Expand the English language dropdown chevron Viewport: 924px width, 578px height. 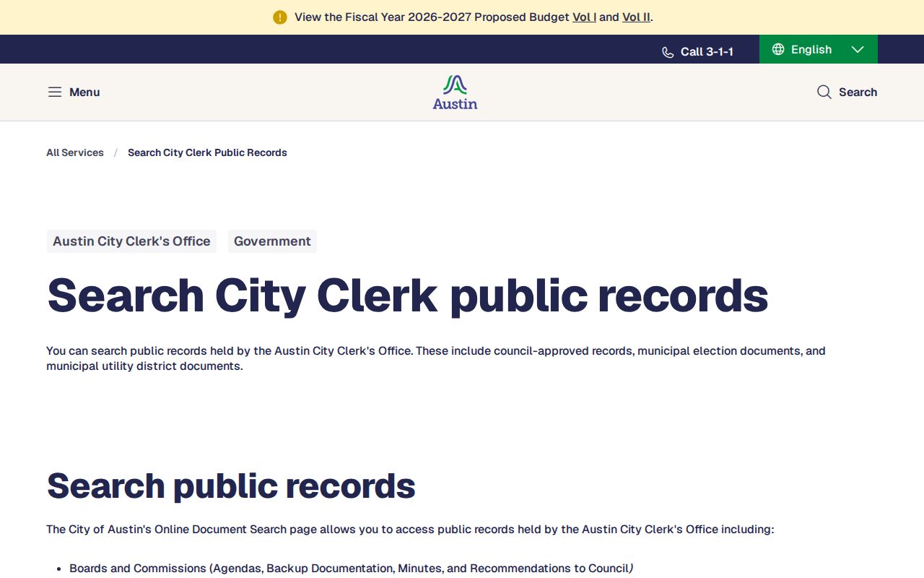858,49
